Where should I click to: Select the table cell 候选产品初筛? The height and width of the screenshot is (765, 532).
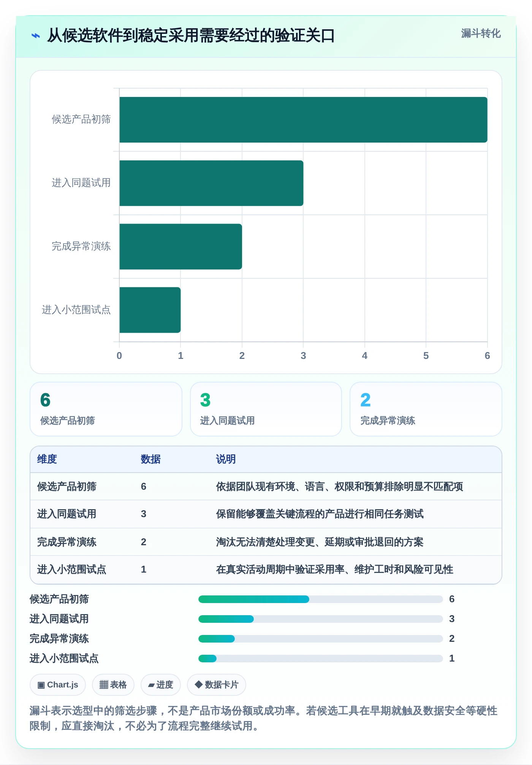pos(67,487)
